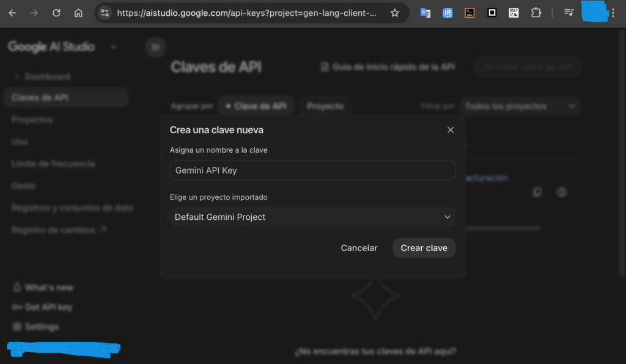The image size is (626, 364).
Task: Switch grouping to the 'Proyecto' tab
Action: click(325, 106)
